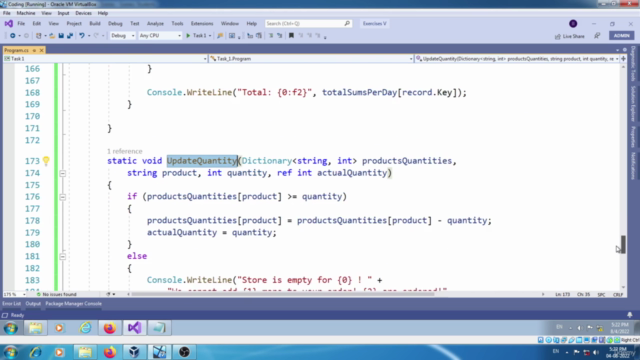Open Internet Explorer in guest taskbar
The width and height of the screenshot is (640, 360).
tap(85, 328)
